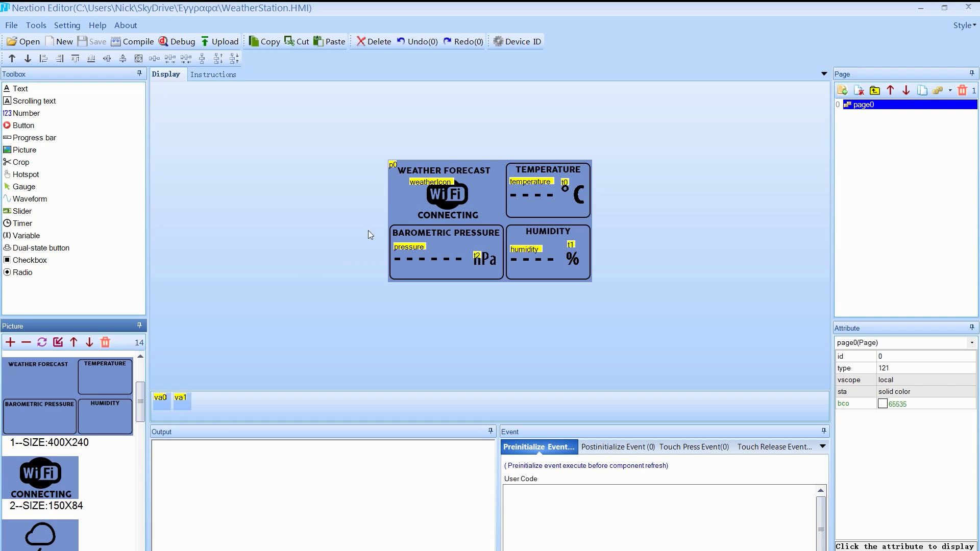980x551 pixels.
Task: Add Dual-state button from Toolbox
Action: click(x=40, y=248)
